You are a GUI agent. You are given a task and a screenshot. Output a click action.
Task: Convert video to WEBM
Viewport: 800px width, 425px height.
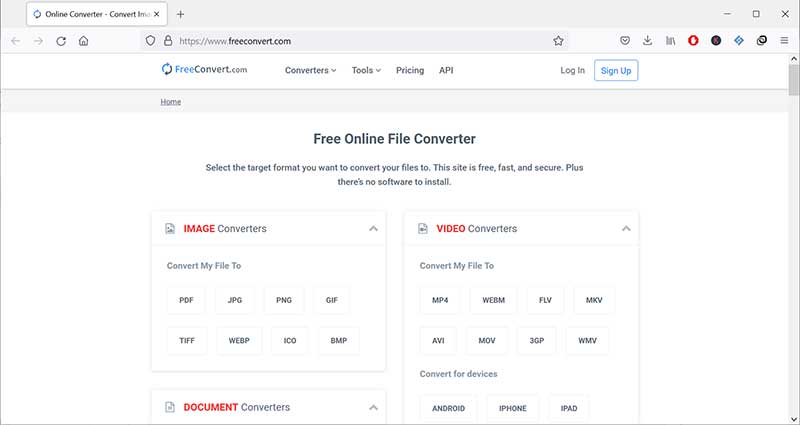(493, 300)
